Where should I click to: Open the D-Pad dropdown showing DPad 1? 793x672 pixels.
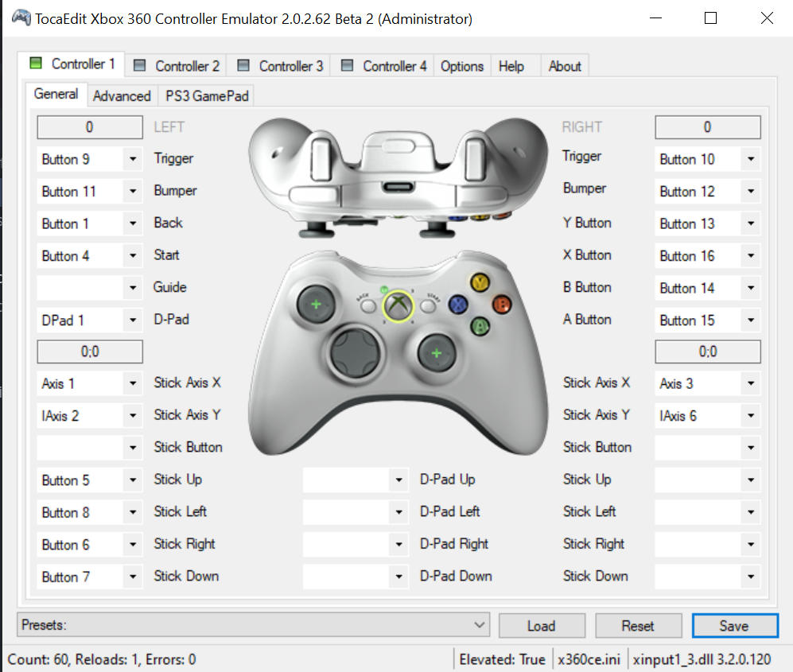90,320
